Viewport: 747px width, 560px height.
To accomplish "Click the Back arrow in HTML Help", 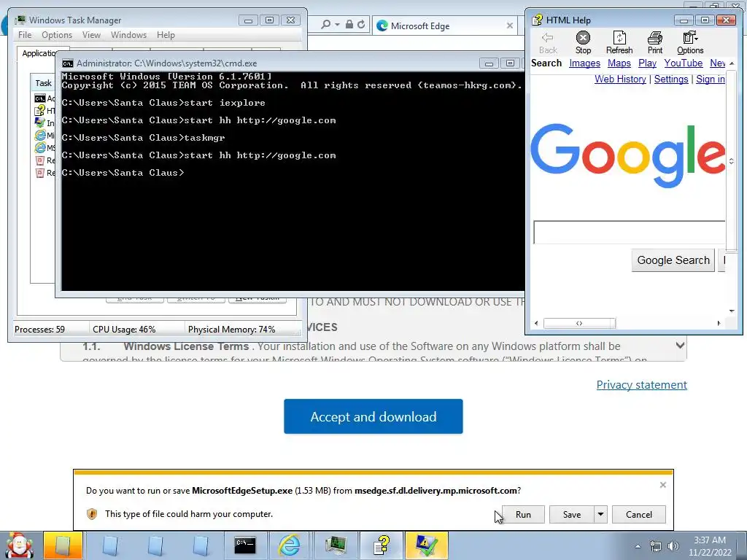I will click(x=547, y=38).
